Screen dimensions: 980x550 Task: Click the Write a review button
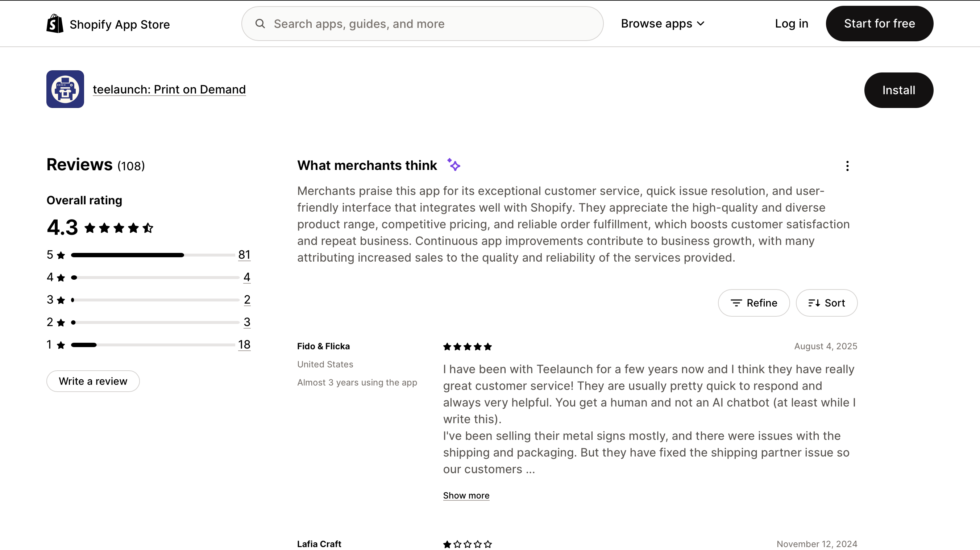coord(93,381)
